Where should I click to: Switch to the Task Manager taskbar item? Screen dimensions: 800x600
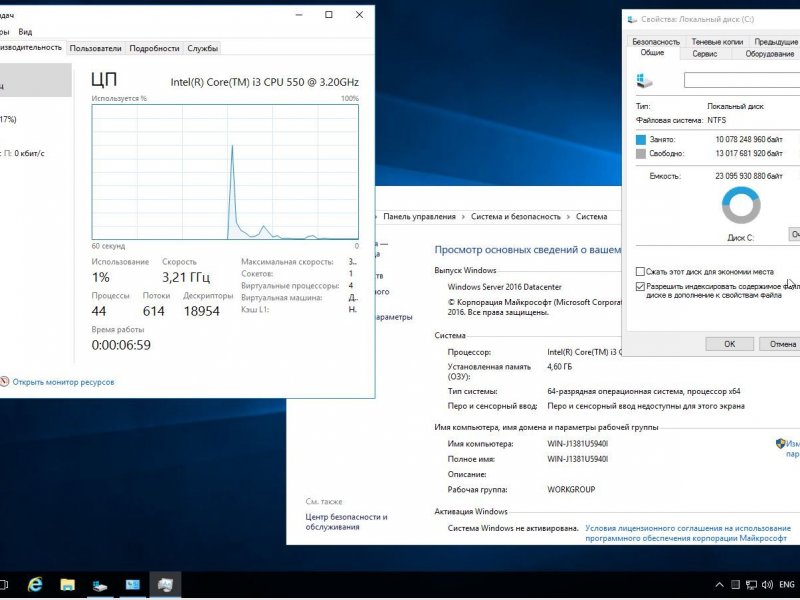[165, 585]
